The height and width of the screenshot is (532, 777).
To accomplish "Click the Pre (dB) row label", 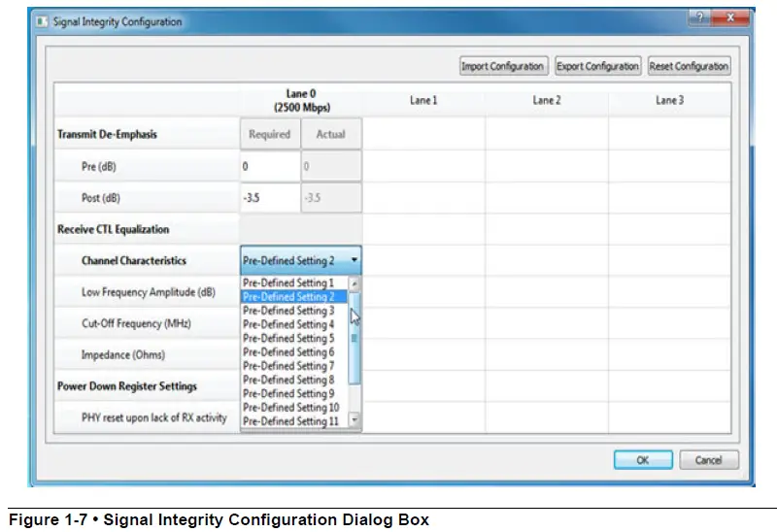I will tap(99, 166).
